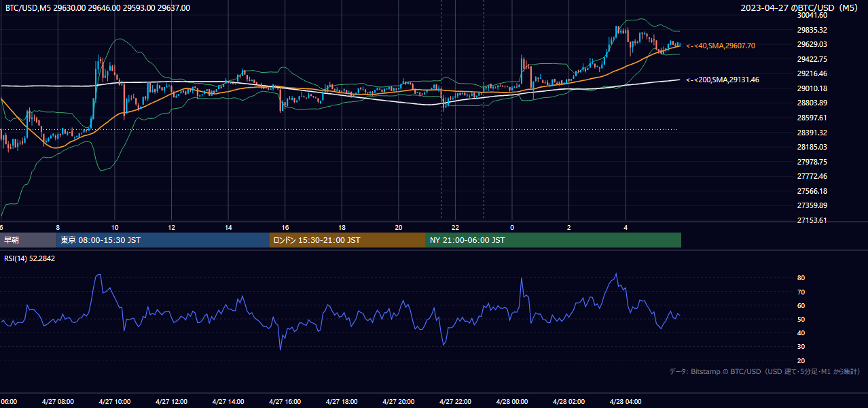Click hour tick 14 under price chart
Screen dimensions: 868x408
(228, 227)
